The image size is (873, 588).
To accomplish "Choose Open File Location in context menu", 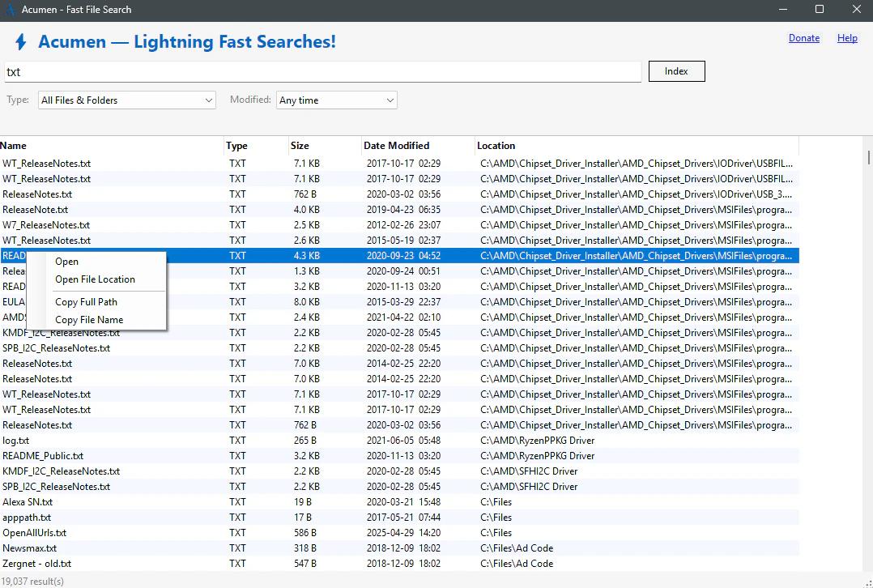I will pos(96,279).
